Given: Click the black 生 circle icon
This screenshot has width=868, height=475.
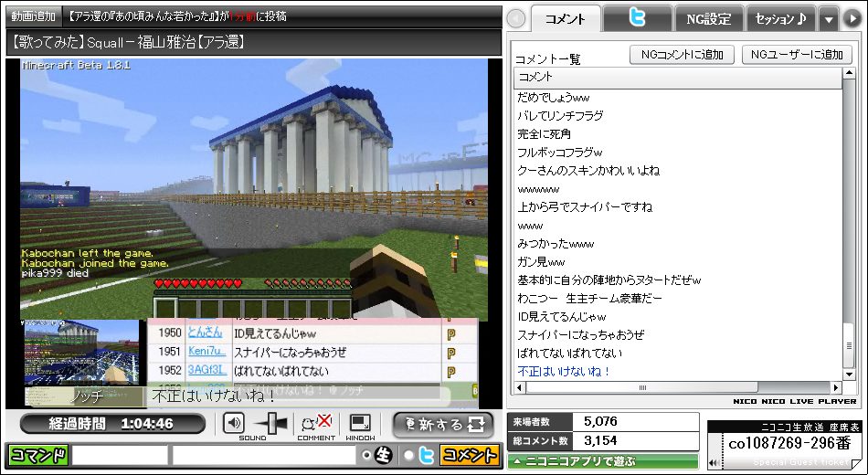Looking at the screenshot, I should point(383,456).
